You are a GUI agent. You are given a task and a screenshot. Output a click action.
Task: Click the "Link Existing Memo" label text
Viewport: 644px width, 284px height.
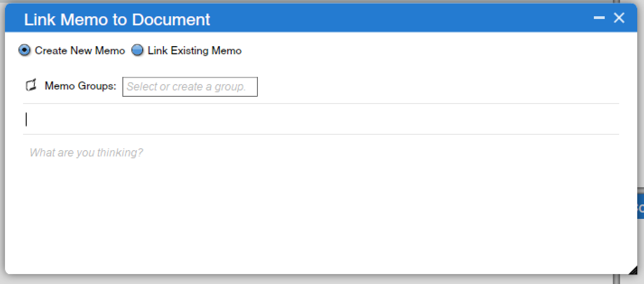[x=195, y=51]
